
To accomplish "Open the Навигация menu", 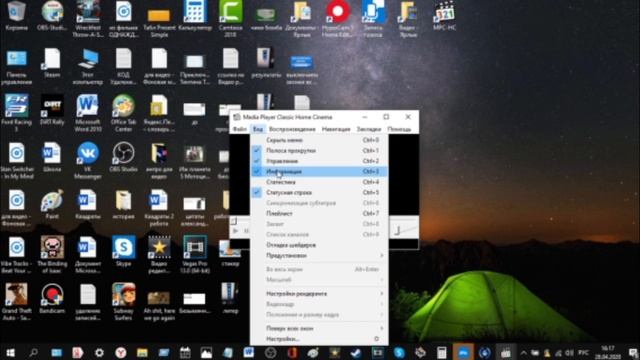I will pos(336,129).
